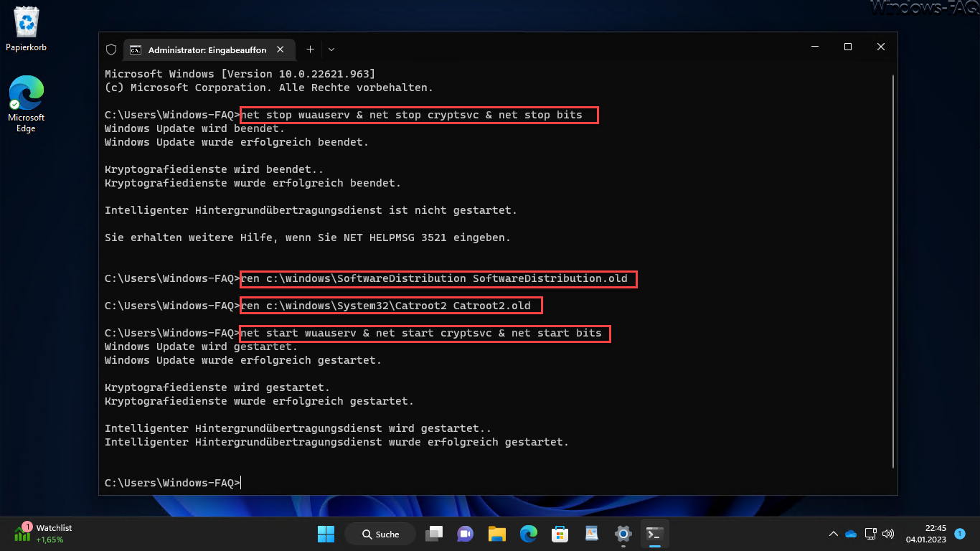Open network status icon in tray
This screenshot has height=551, width=980.
tap(870, 534)
